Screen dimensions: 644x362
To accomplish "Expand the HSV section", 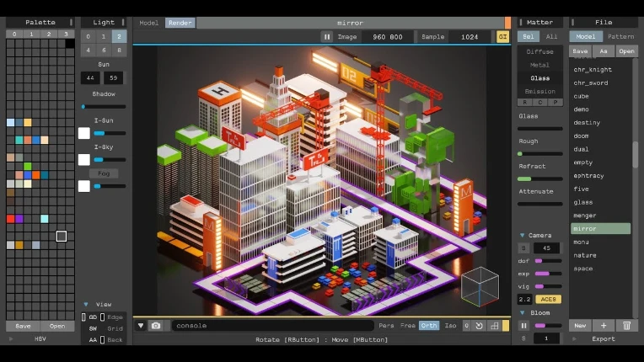I will [11, 339].
